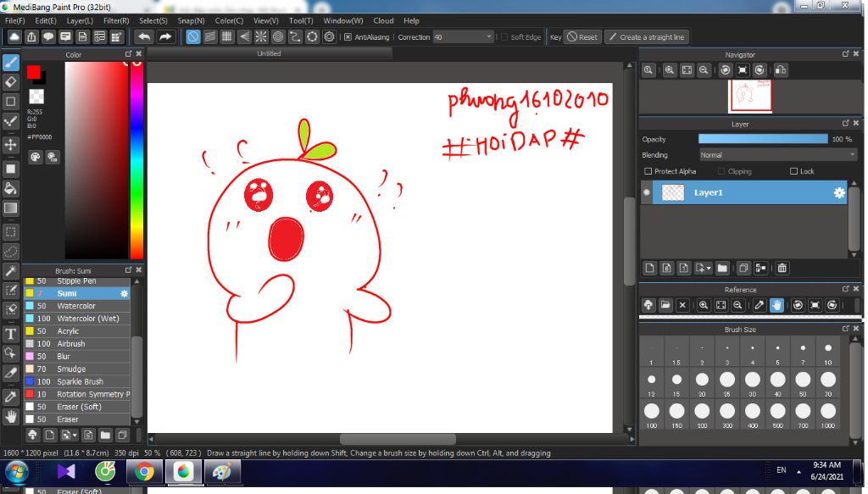Click the canvas horizontal scrollbar
This screenshot has height=494, width=868.
[398, 439]
